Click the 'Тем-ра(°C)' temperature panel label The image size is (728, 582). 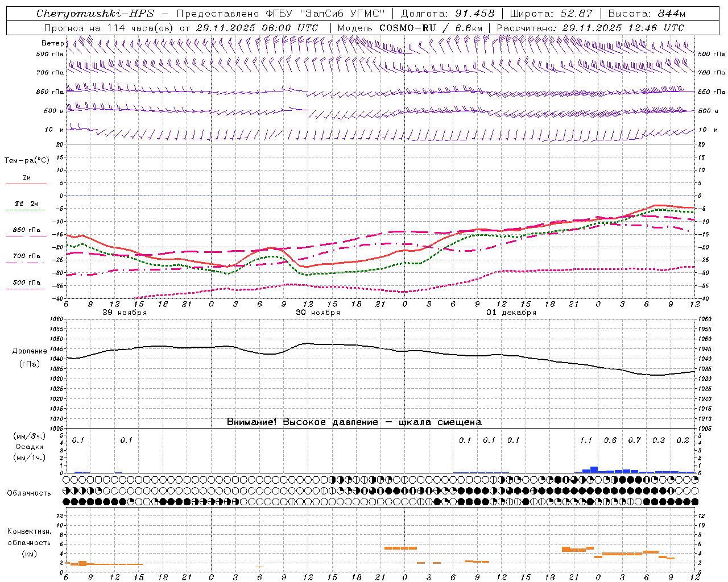pos(27,161)
